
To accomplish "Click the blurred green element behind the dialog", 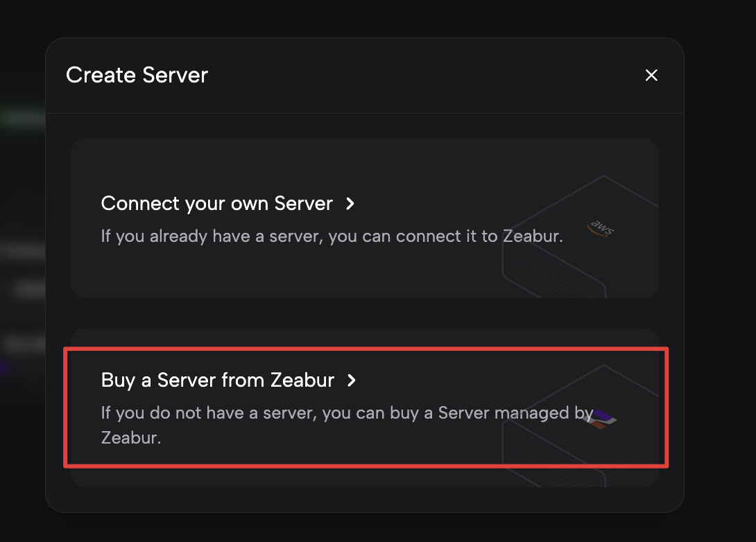I will [x=22, y=119].
